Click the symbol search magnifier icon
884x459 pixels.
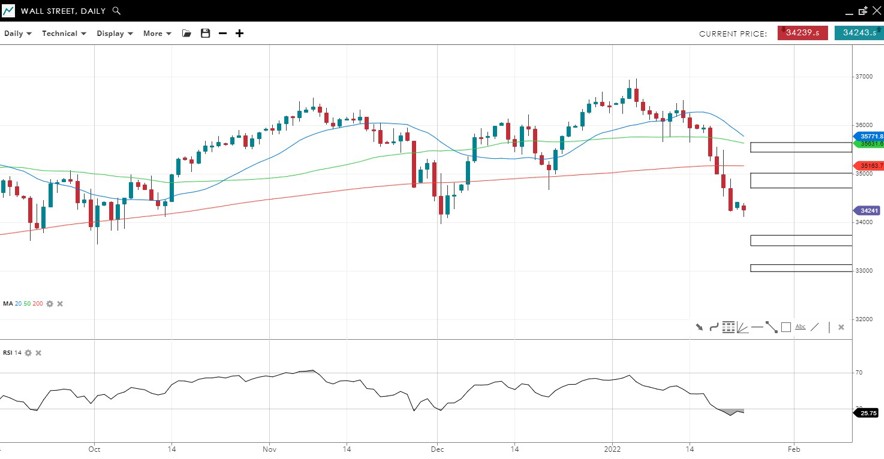pos(117,11)
